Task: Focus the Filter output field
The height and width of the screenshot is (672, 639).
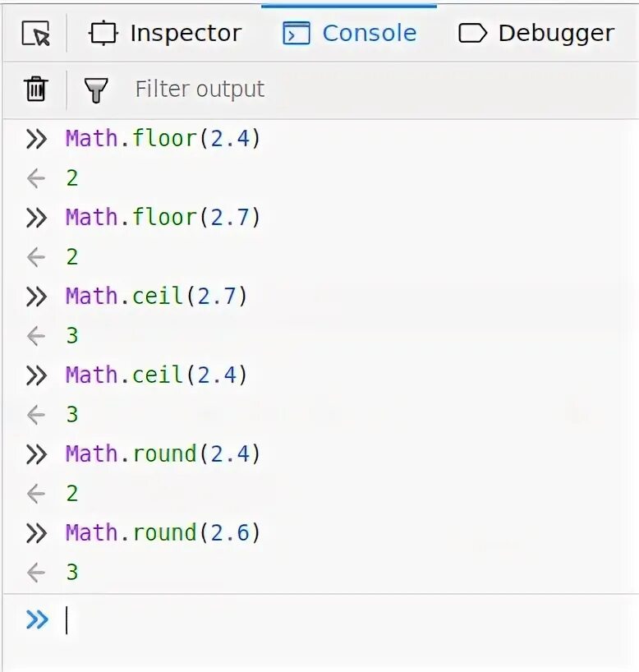Action: tap(329, 90)
